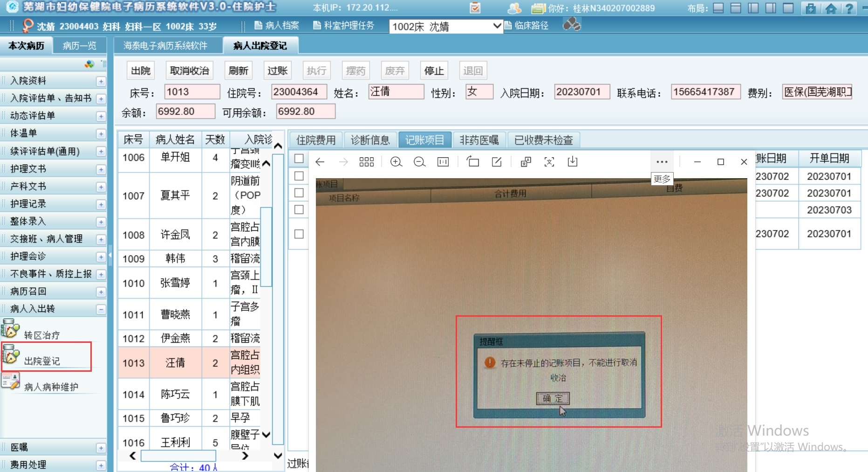Open help with the question mark icon
The height and width of the screenshot is (472, 868).
pyautogui.click(x=849, y=8)
